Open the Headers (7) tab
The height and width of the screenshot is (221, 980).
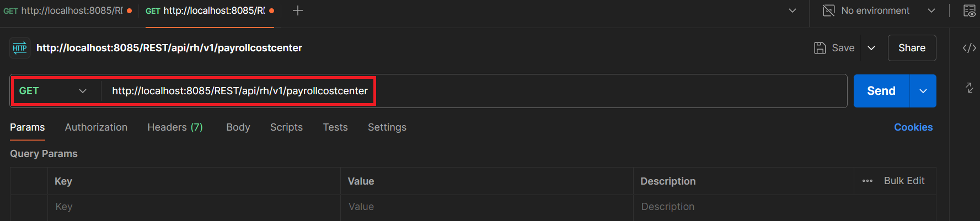[x=175, y=127]
